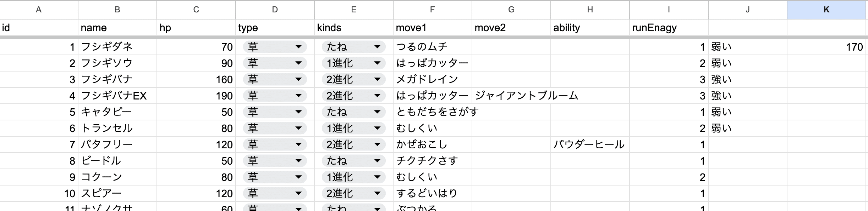The width and height of the screenshot is (868, 211).
Task: Click the cell with ジャイアントブルーム
Action: pyautogui.click(x=511, y=96)
